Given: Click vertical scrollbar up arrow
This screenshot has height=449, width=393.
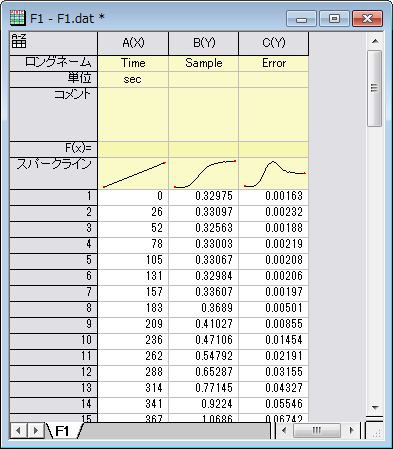Looking at the screenshot, I should tap(375, 41).
